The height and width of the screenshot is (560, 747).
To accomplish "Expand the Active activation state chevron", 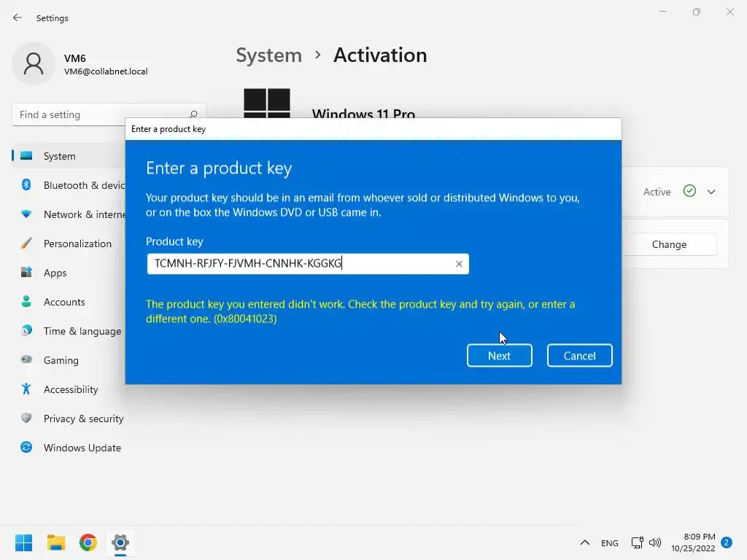I will pyautogui.click(x=711, y=192).
